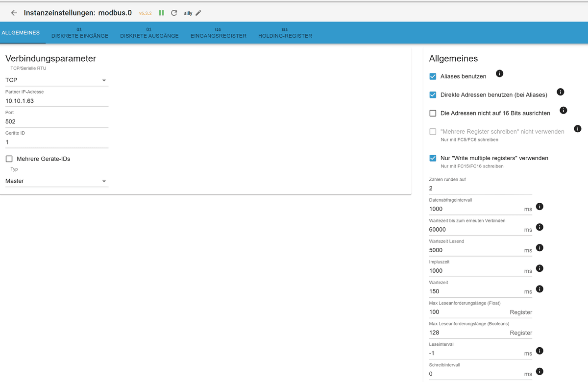
Task: Go back using the arrow icon
Action: pos(14,13)
